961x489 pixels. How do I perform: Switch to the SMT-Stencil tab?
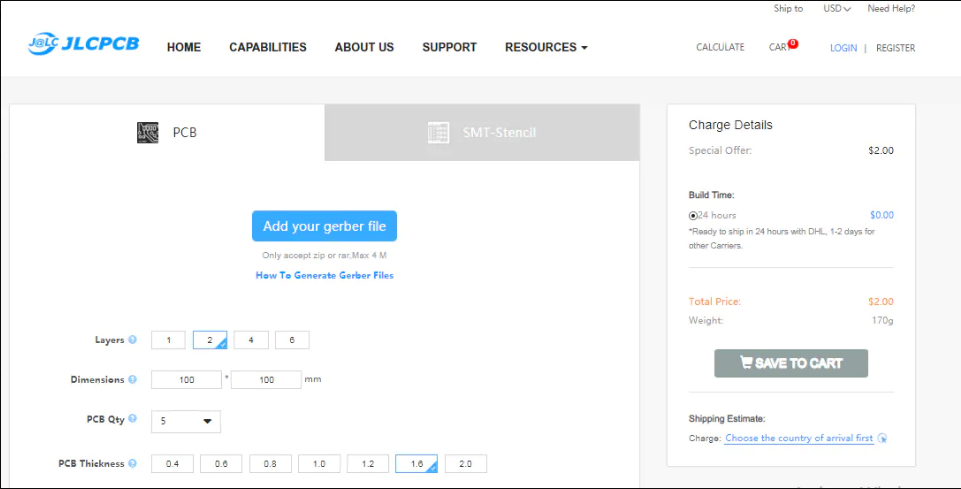pyautogui.click(x=482, y=132)
